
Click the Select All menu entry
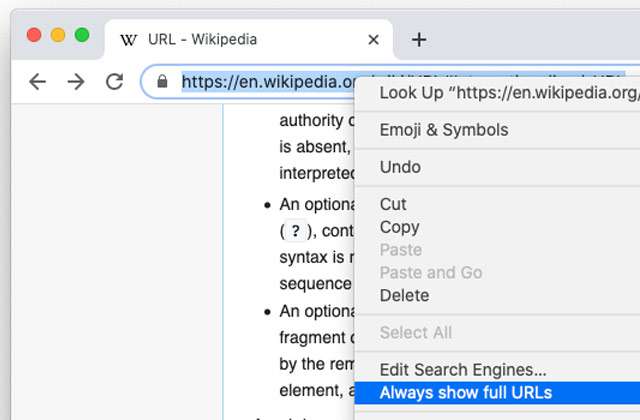click(x=415, y=332)
